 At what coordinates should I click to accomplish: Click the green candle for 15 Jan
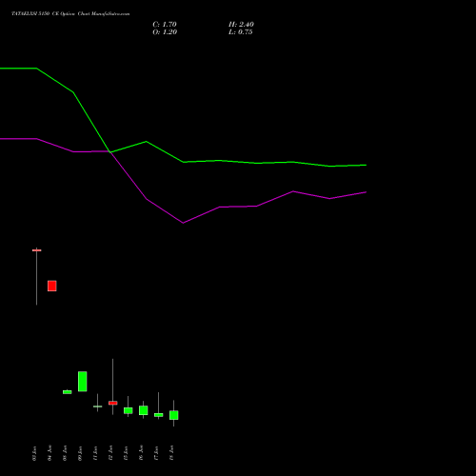pyautogui.click(x=129, y=410)
